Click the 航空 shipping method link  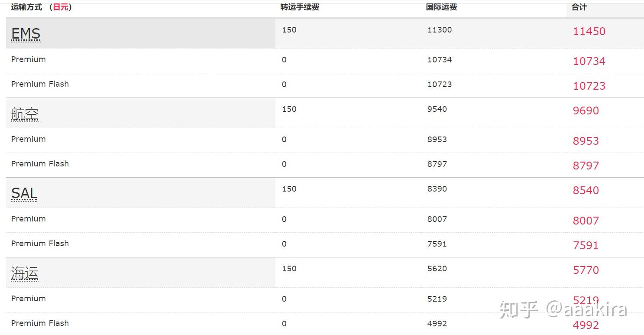[x=25, y=114]
